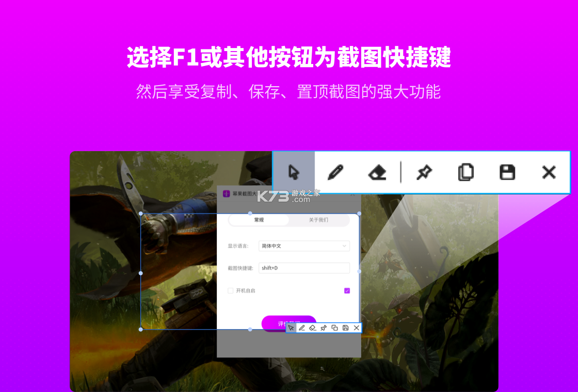Click the purple app logo in the dialog title bar
Viewport: 578px width, 392px height.
tap(227, 194)
